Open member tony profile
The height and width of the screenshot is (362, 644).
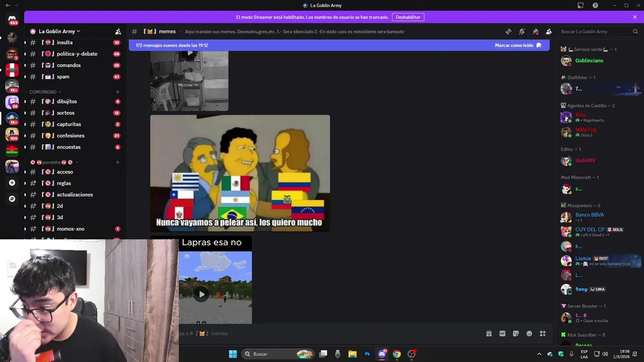coord(599,289)
